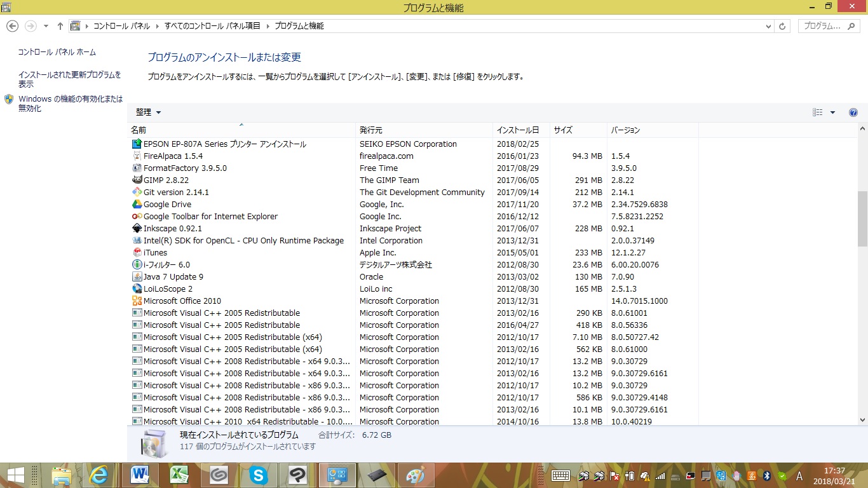Open コントロール パネル ホーム link
Viewport: 868px width, 488px height.
click(x=57, y=52)
